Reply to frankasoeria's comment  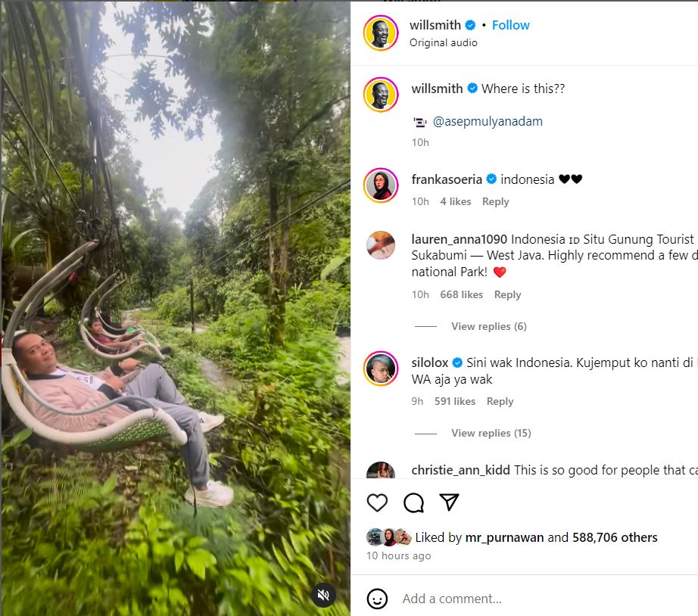point(495,201)
